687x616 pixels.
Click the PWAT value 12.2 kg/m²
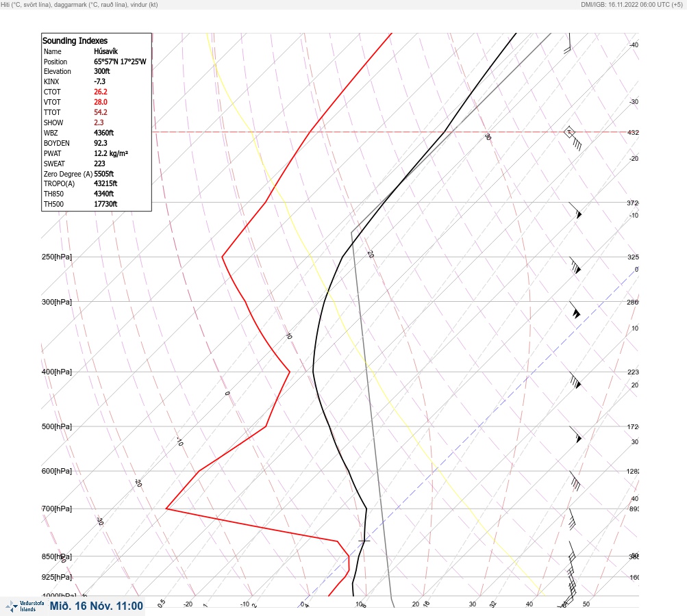click(x=111, y=153)
